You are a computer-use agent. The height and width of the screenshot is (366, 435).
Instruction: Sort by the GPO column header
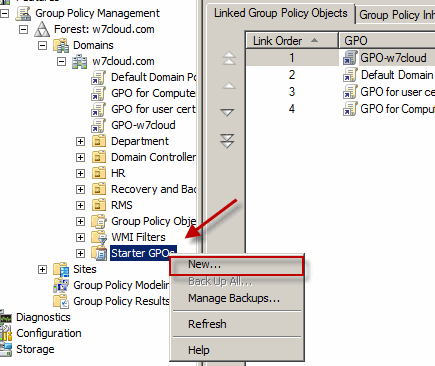tap(387, 41)
